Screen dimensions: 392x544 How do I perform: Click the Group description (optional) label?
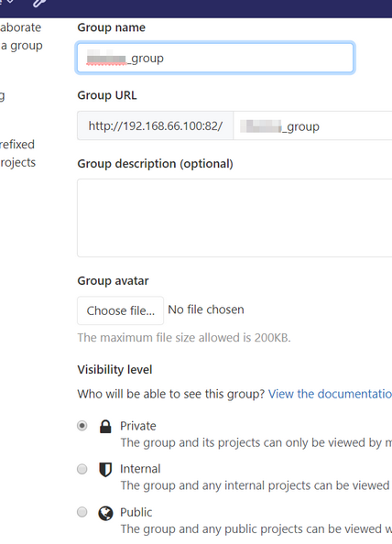pyautogui.click(x=156, y=163)
